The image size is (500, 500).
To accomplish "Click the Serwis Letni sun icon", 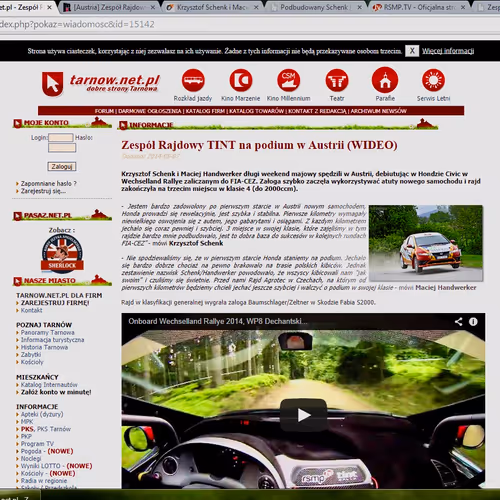I will click(x=433, y=80).
